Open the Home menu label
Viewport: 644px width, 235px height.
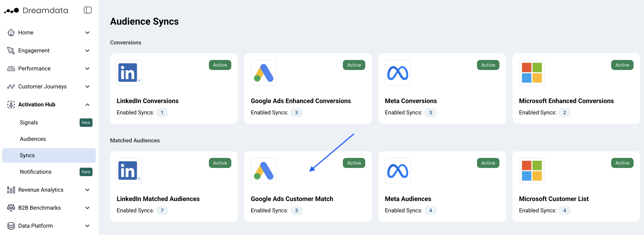(26, 32)
